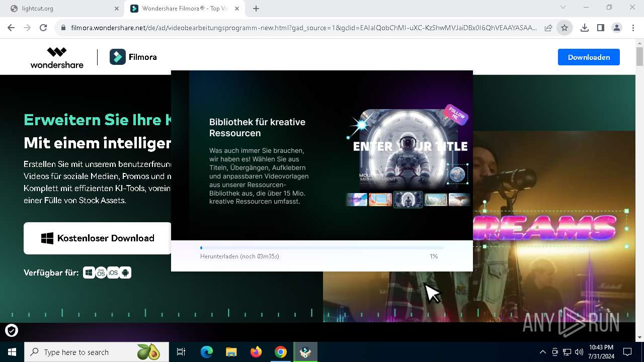The width and height of the screenshot is (644, 362).
Task: Open the Filmora installer taskbar icon
Action: [305, 352]
